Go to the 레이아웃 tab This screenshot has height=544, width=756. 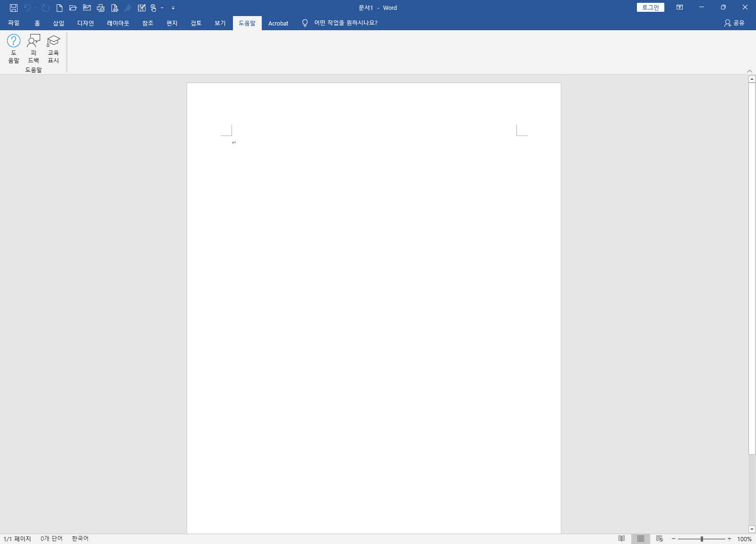coord(118,23)
